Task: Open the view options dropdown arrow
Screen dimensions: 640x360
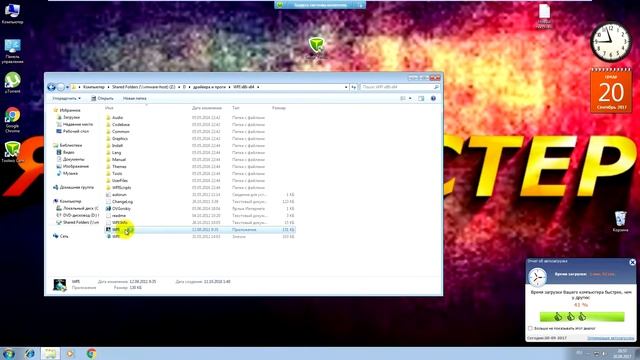Action: pyautogui.click(x=410, y=98)
